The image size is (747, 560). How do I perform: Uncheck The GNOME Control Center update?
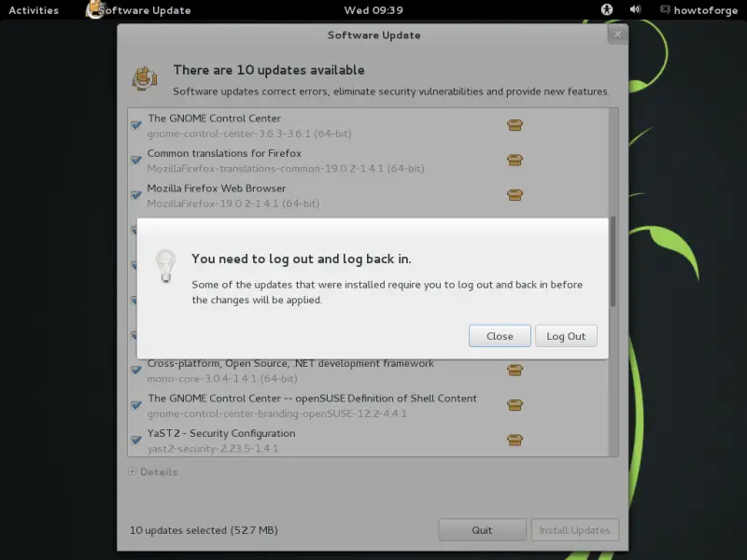point(136,125)
